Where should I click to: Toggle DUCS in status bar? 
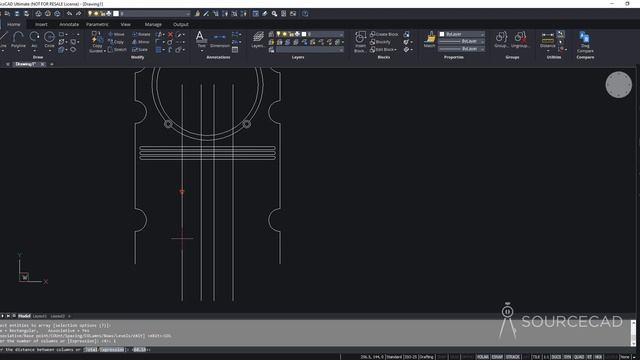(556, 357)
